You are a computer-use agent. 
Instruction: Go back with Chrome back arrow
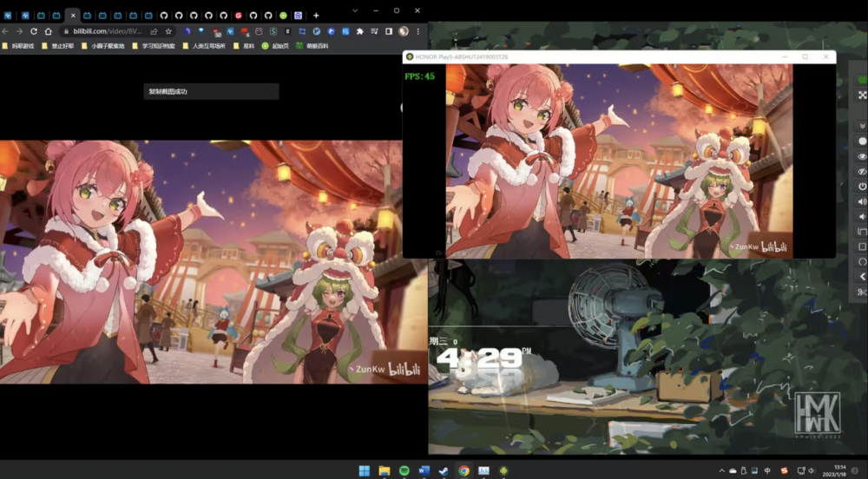(5, 31)
